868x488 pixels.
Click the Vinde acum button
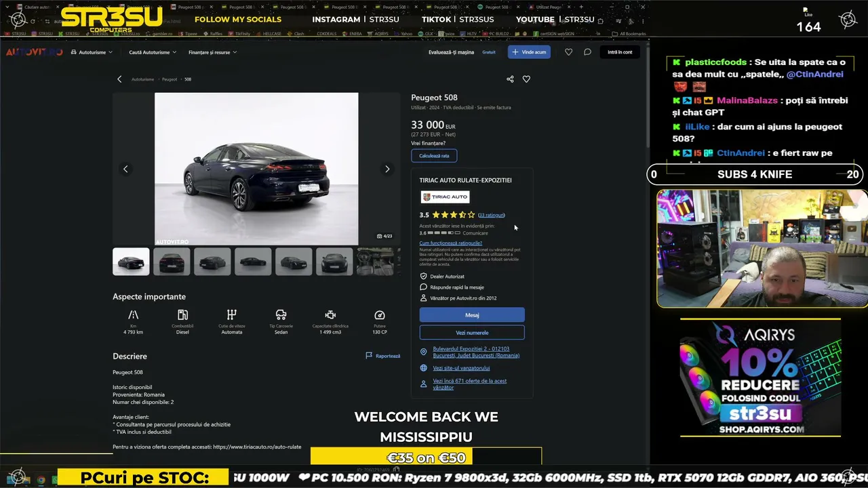pos(529,52)
